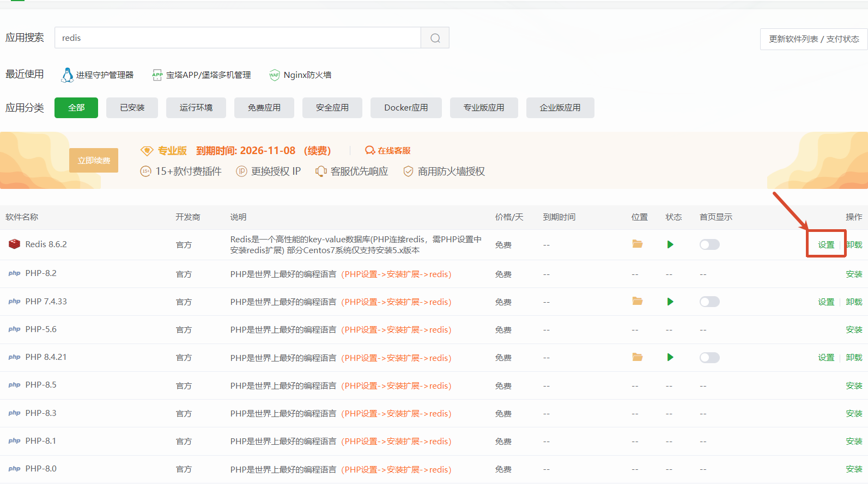Open 设置 for PHP 7.4.33

pyautogui.click(x=826, y=302)
